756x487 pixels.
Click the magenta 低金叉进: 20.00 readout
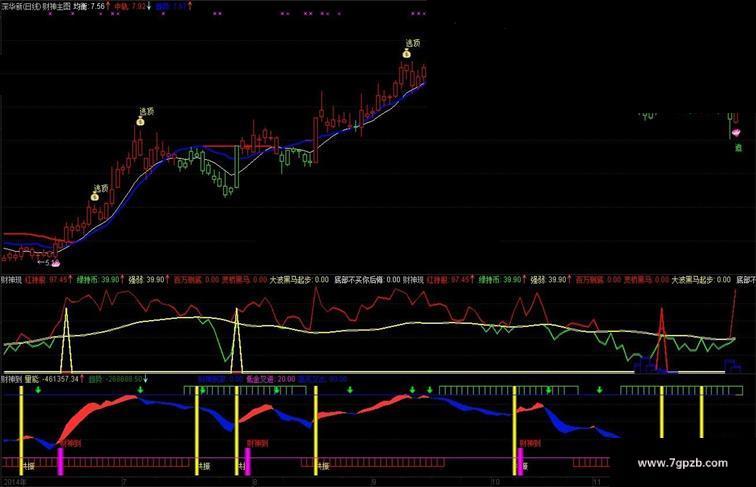(x=270, y=379)
